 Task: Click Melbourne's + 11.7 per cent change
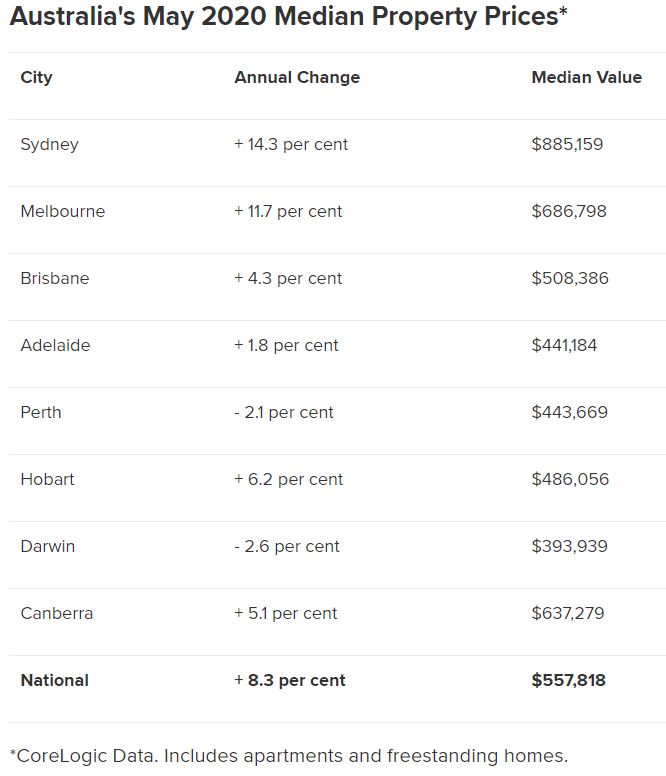click(288, 212)
